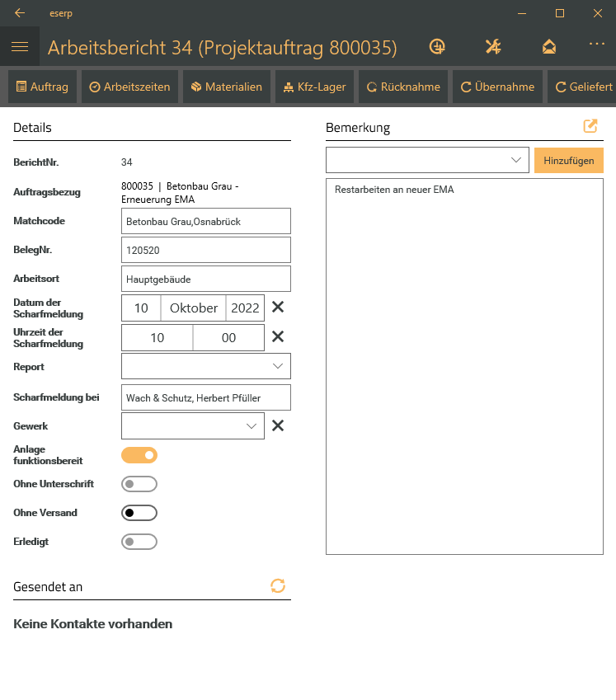Disable the Anlage funktionsbereit toggle

[139, 455]
